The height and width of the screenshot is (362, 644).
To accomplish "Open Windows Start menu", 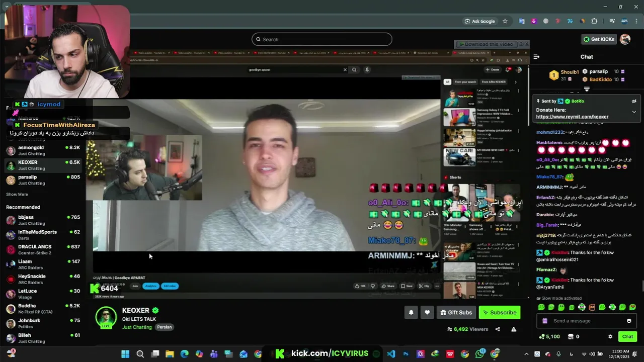I will click(x=125, y=354).
